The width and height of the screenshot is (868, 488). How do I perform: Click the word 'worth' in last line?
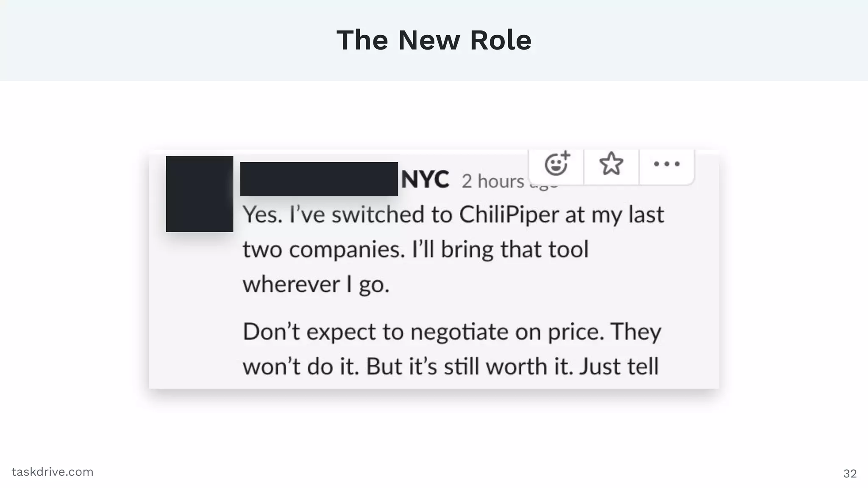pyautogui.click(x=518, y=366)
